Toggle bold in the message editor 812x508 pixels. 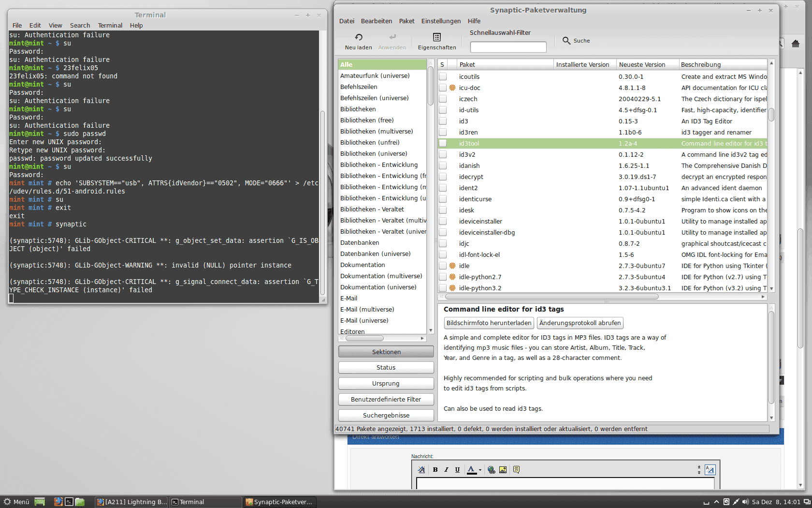(x=435, y=470)
